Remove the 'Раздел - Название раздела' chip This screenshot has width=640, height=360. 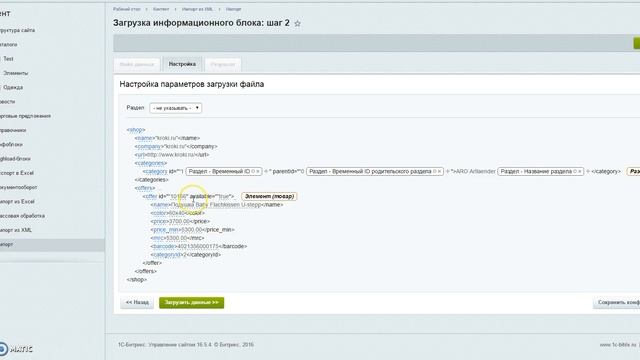coord(580,171)
